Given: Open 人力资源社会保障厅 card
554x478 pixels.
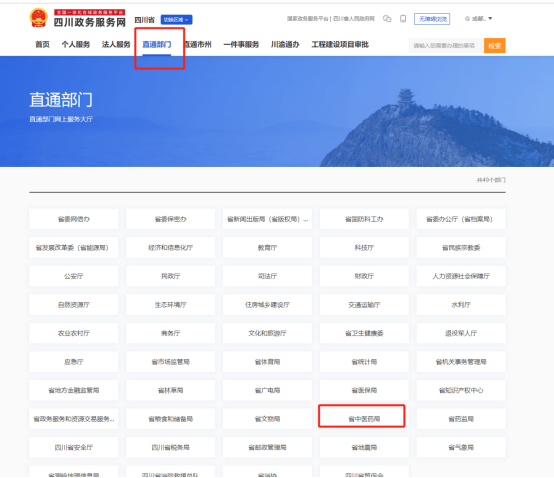Looking at the screenshot, I should [x=461, y=276].
